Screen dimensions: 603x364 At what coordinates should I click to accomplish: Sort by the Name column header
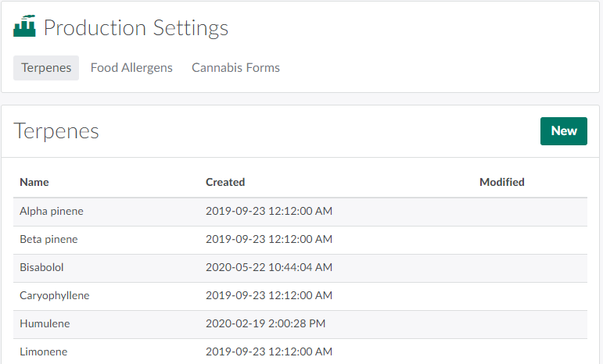point(34,182)
